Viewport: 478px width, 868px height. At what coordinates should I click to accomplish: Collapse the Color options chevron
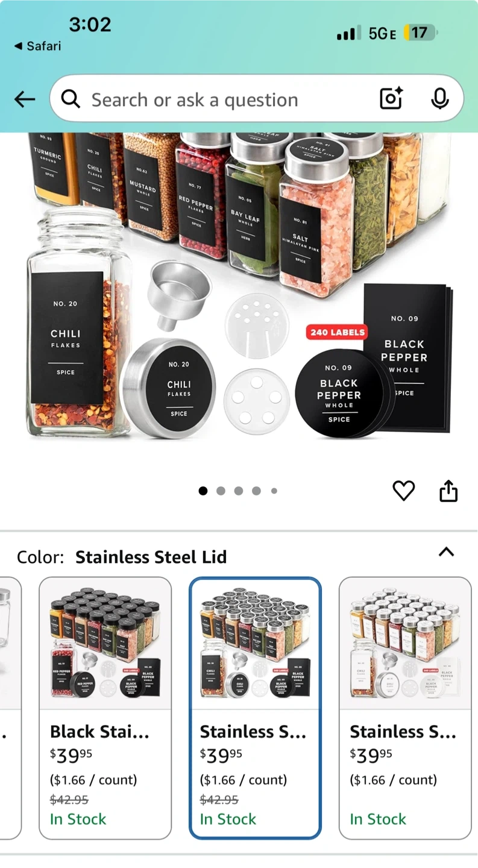(x=446, y=552)
